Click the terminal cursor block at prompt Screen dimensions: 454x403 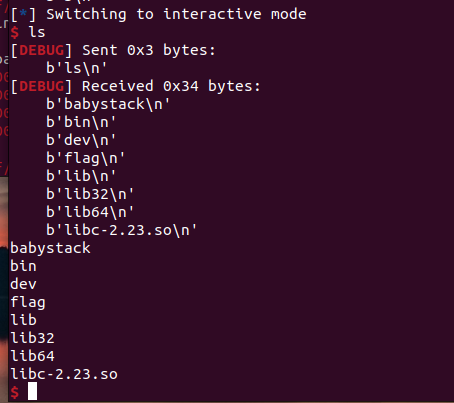(x=32, y=391)
